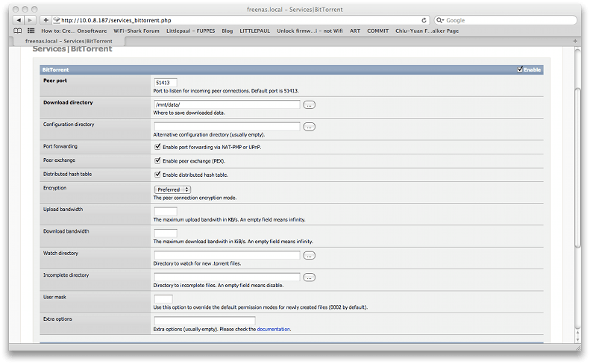Viewport: 590px width, 364px height.
Task: Go back using Safari's back arrow
Action: pos(19,20)
